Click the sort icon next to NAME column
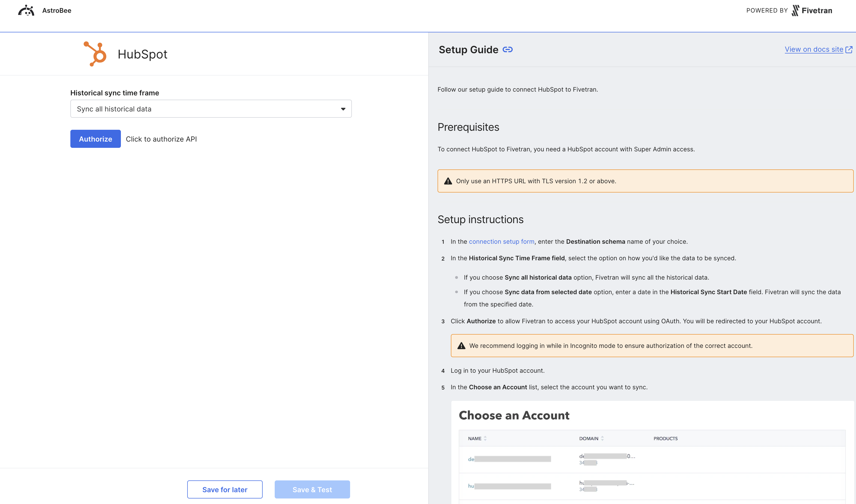856x504 pixels. (486, 438)
